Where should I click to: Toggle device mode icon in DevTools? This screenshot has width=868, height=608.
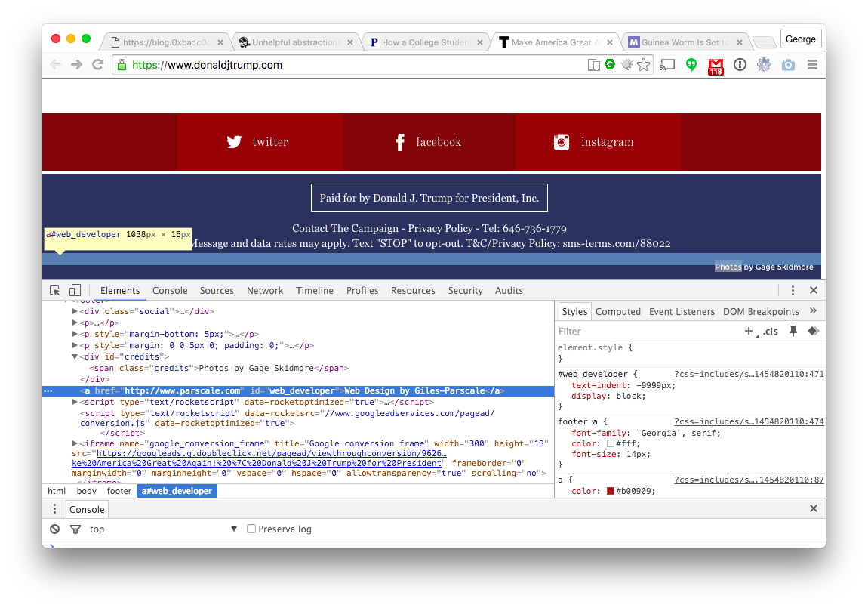pyautogui.click(x=75, y=290)
